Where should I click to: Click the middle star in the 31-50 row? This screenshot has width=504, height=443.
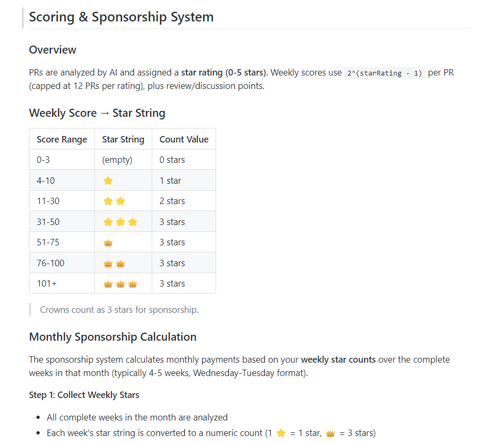[121, 222]
